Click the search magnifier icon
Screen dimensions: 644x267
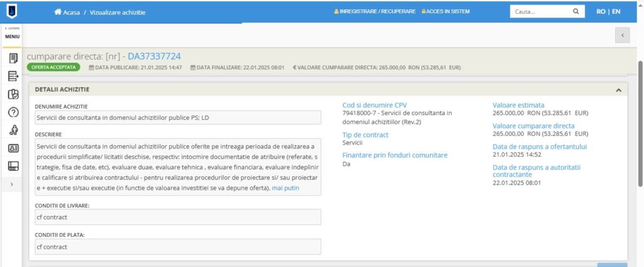[575, 11]
